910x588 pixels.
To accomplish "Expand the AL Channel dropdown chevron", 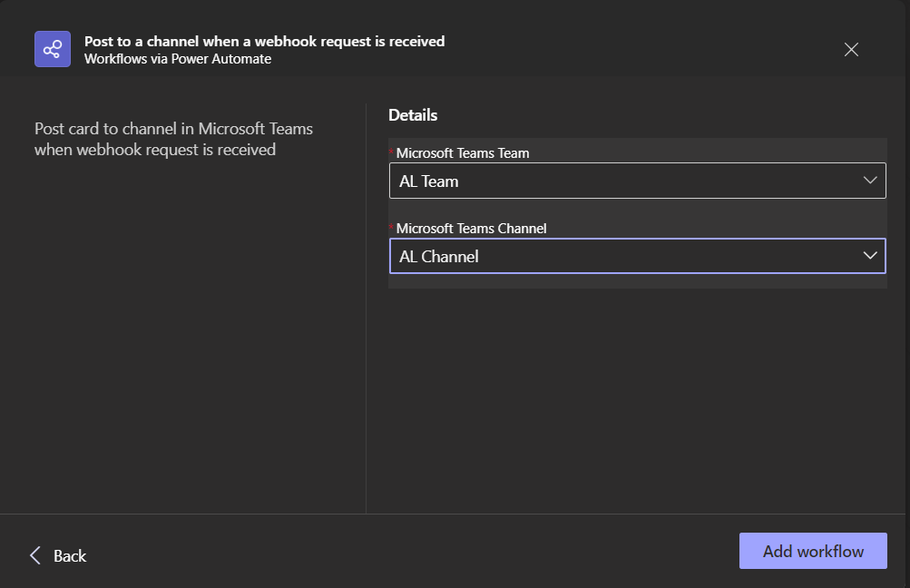I will click(x=870, y=256).
